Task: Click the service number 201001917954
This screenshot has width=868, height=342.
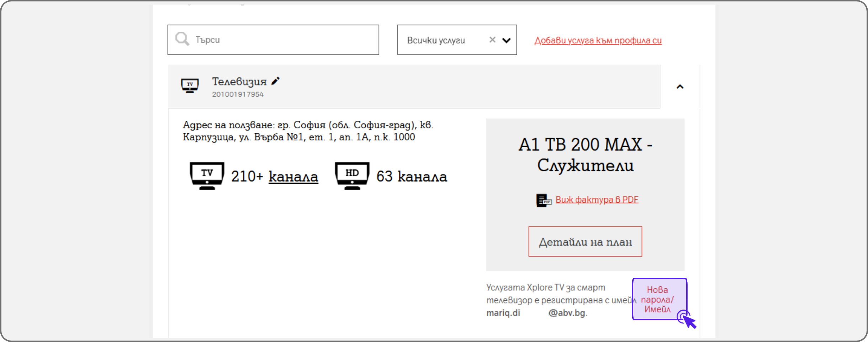Action: click(x=238, y=94)
